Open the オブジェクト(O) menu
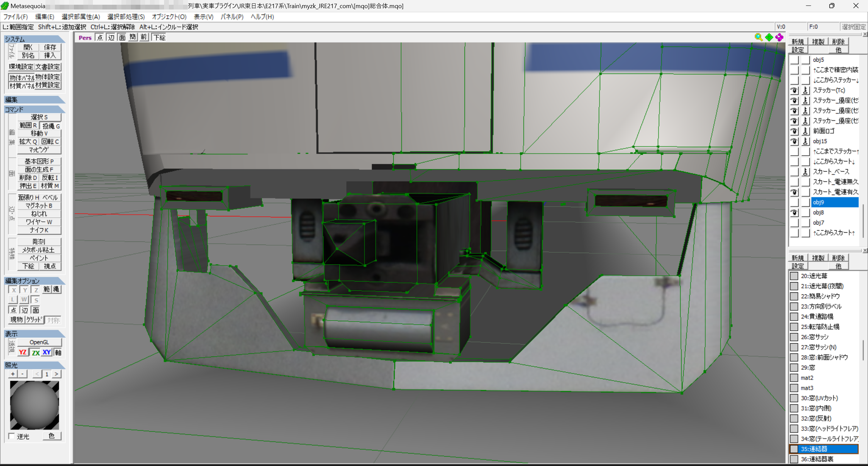Screen dimensions: 868x466 click(x=169, y=17)
